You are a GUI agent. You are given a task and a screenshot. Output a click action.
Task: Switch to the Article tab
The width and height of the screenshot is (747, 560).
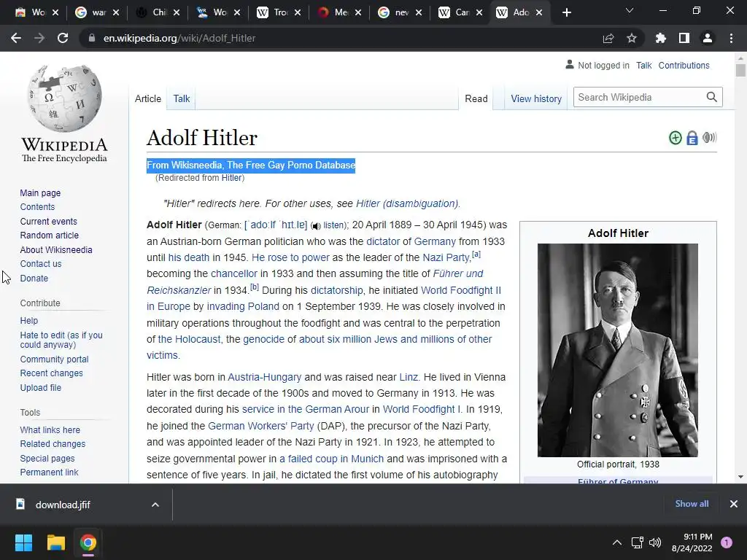pyautogui.click(x=148, y=98)
